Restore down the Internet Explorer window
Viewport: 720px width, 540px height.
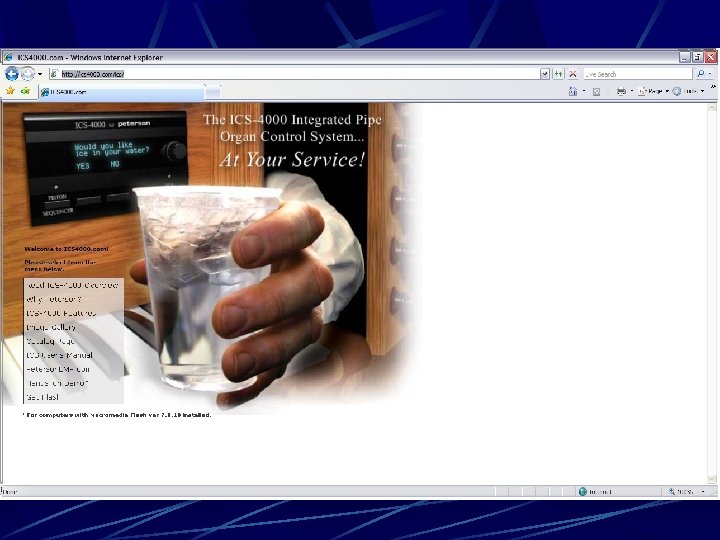point(698,57)
